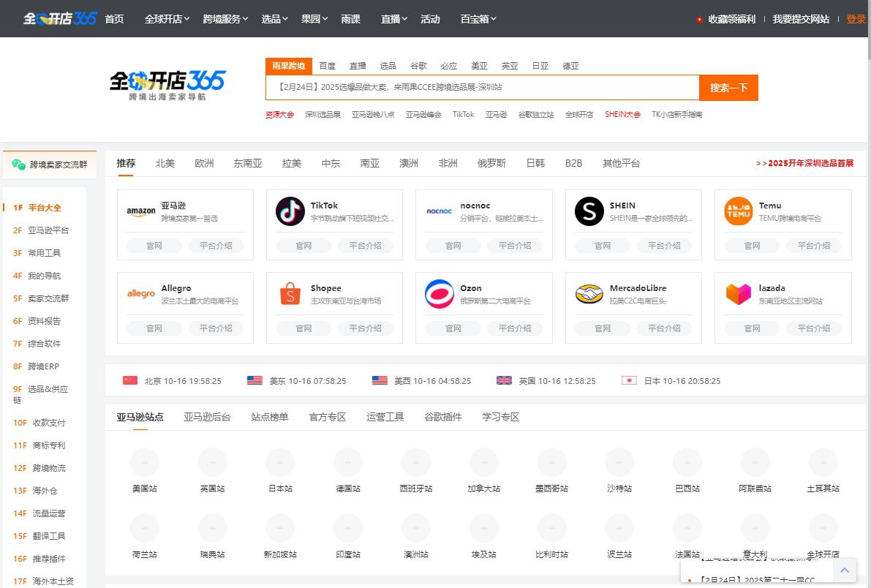Image resolution: width=871 pixels, height=588 pixels.
Task: Open the 运营工具 tab
Action: coord(385,417)
